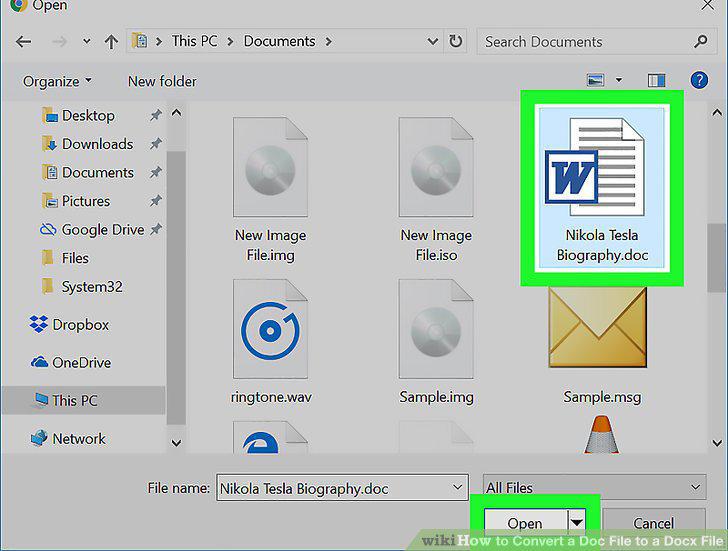Toggle the preview pane
Screen dimensions: 728x551
656,80
